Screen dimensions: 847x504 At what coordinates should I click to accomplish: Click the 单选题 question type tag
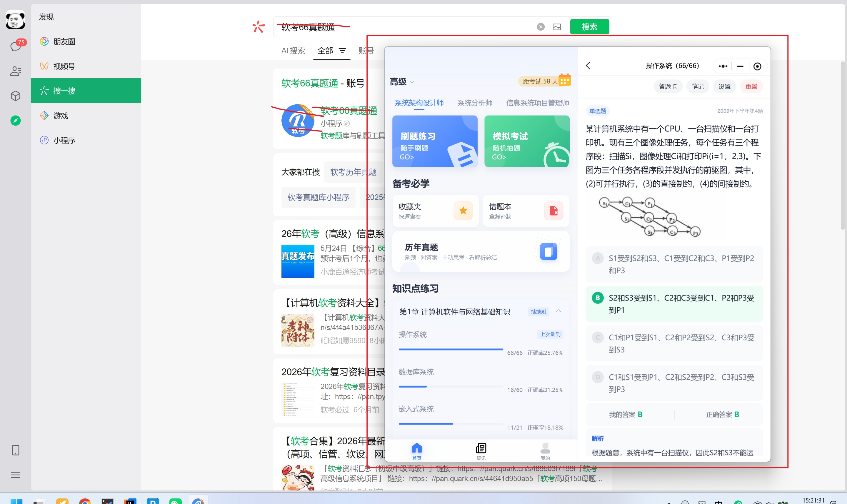point(597,111)
